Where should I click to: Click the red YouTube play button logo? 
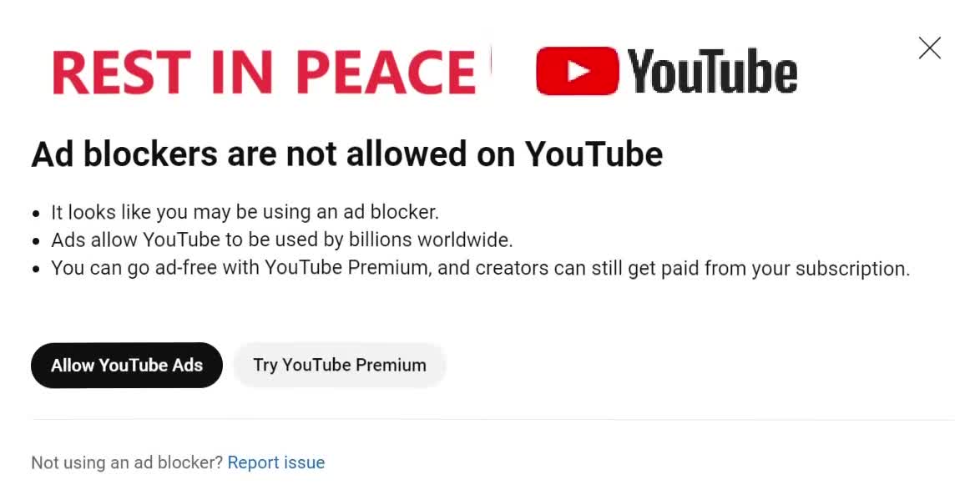(x=578, y=71)
